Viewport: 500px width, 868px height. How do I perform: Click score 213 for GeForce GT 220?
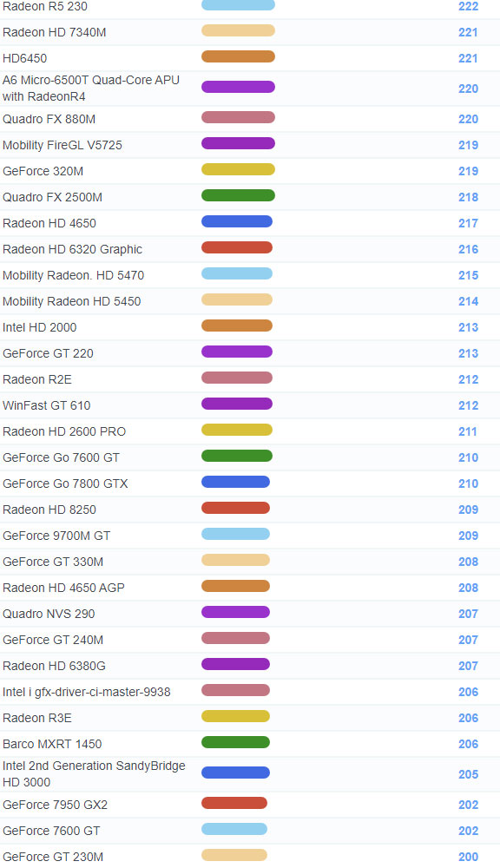(x=469, y=354)
